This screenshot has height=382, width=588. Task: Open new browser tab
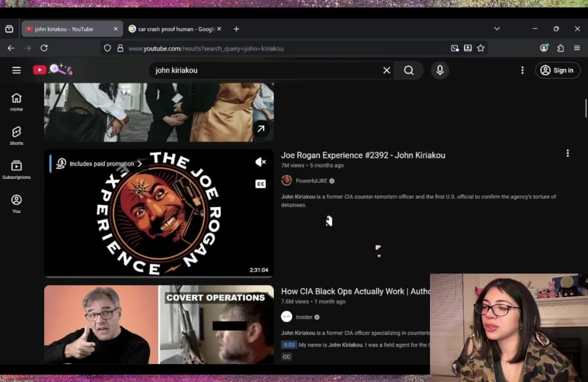[236, 29]
